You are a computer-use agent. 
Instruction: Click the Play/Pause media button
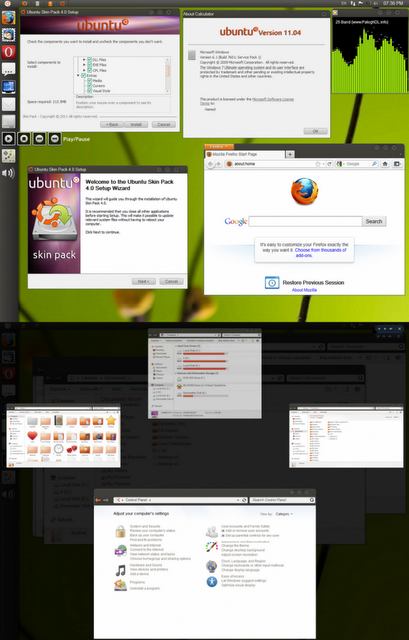click(8, 139)
